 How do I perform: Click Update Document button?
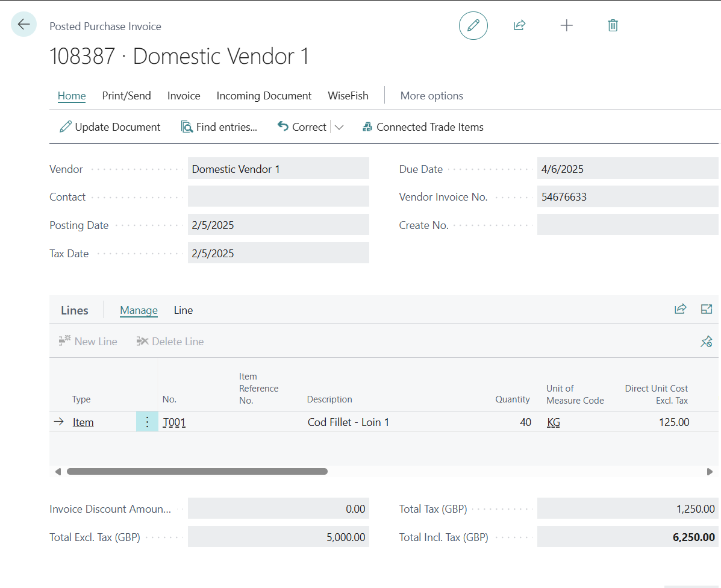(110, 127)
